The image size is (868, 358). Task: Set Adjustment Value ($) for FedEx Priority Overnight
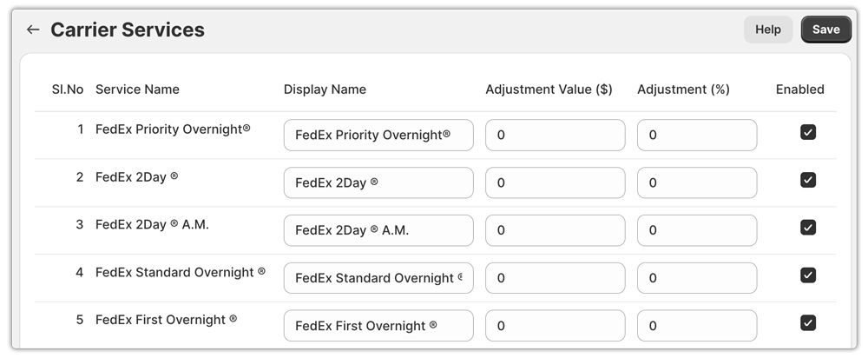pyautogui.click(x=556, y=135)
